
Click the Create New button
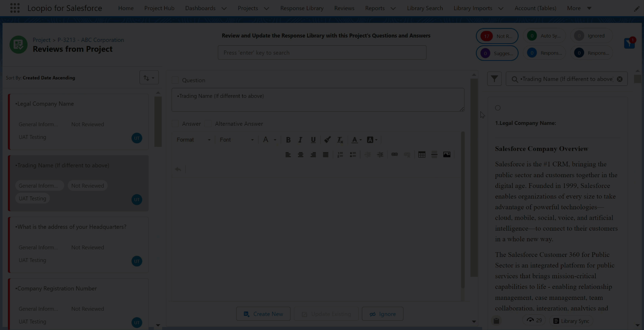coord(263,314)
